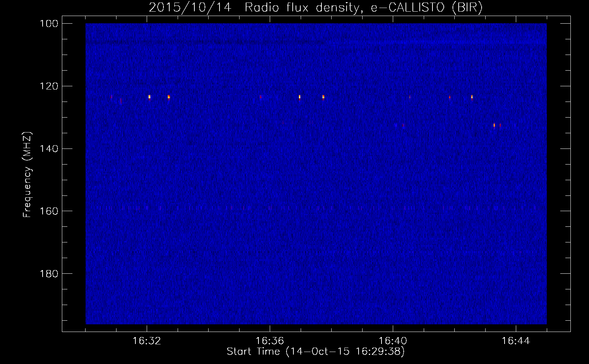Click the 16:44 time tick label

coord(516,341)
